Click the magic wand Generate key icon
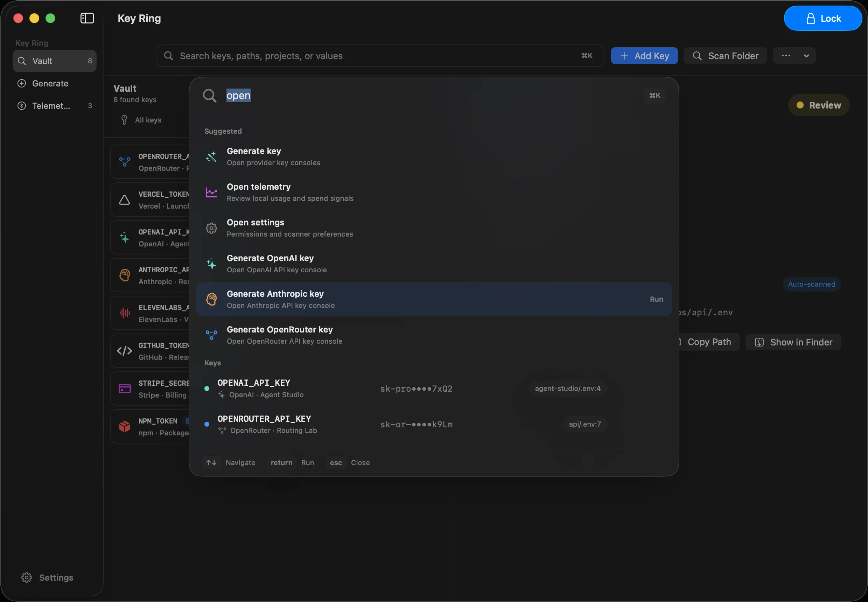Viewport: 868px width, 602px height. pyautogui.click(x=211, y=156)
